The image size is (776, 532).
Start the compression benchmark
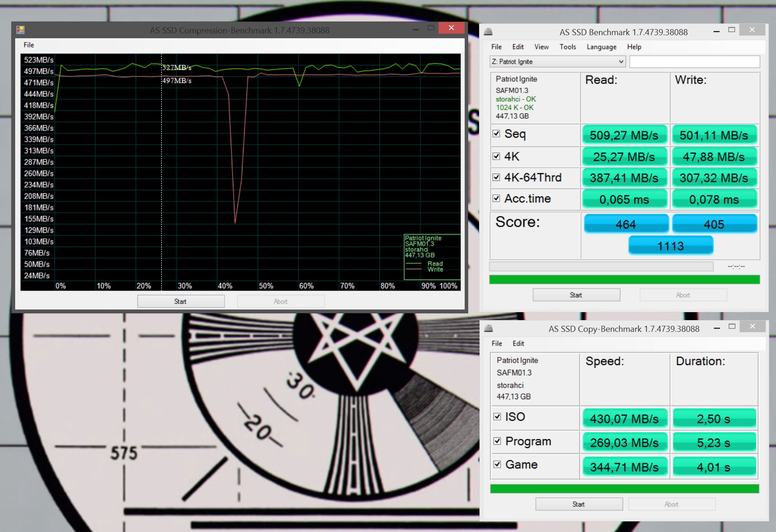coord(181,302)
